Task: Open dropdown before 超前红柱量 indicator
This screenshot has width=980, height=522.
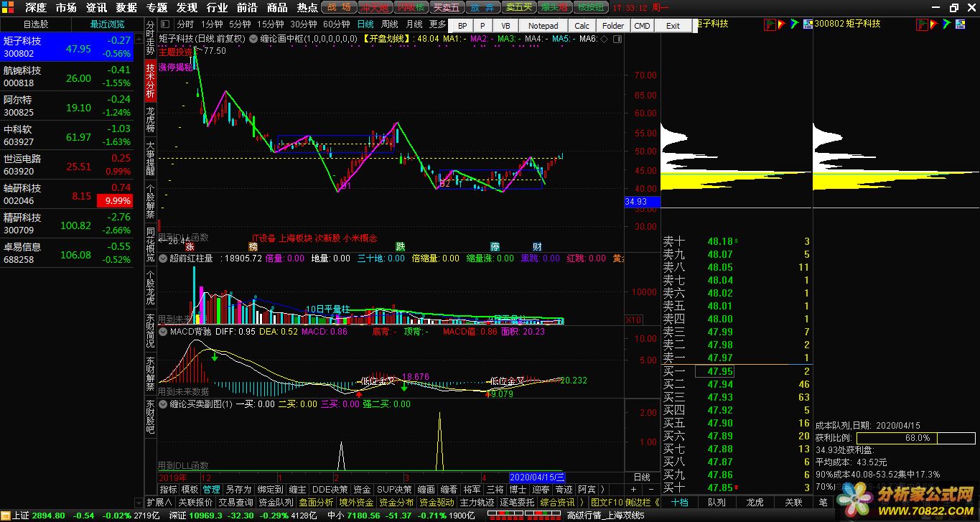Action: [163, 258]
